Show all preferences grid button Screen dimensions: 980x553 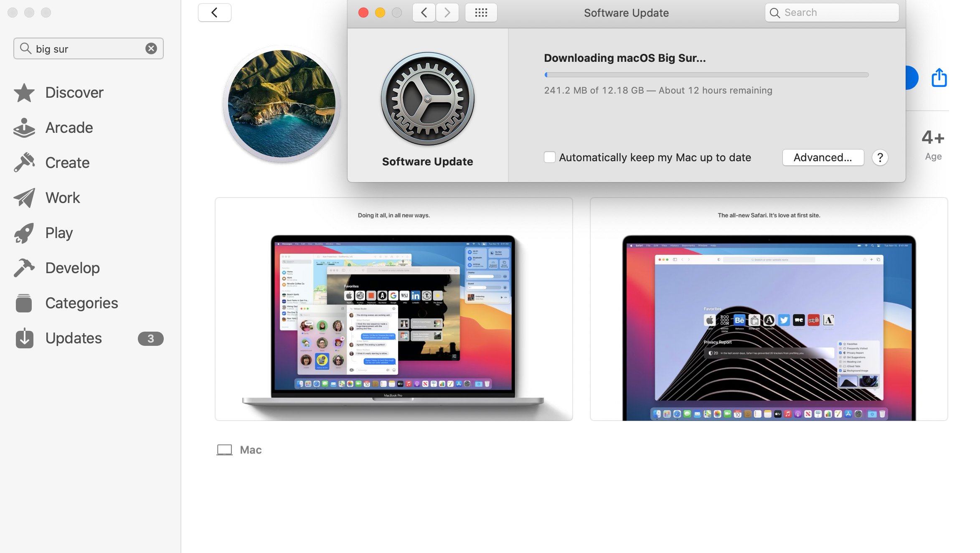[x=481, y=13]
